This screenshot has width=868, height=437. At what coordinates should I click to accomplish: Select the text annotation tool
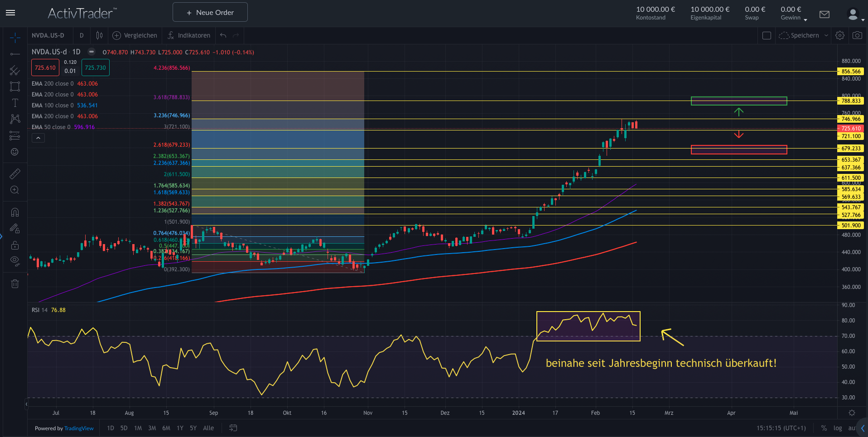pyautogui.click(x=15, y=103)
